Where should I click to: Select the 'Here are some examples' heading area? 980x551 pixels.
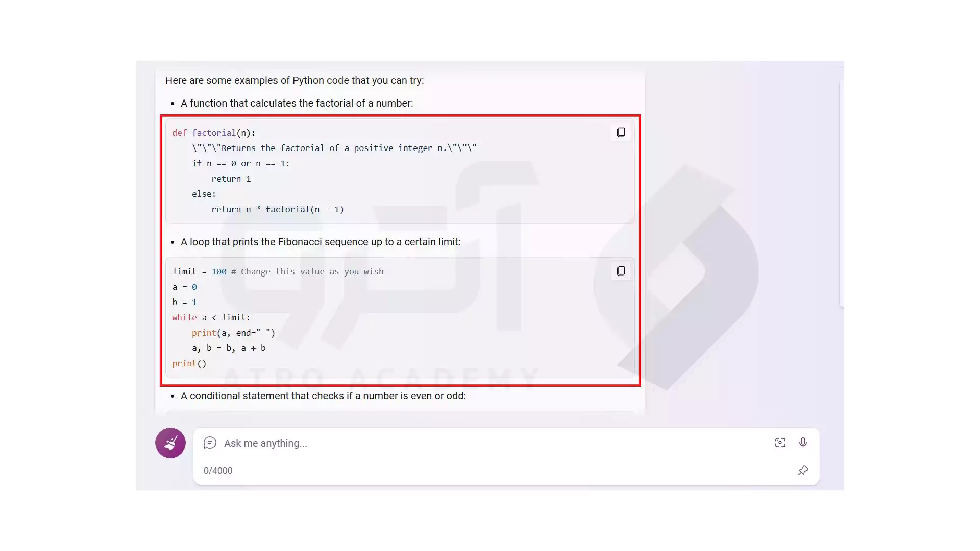(295, 80)
